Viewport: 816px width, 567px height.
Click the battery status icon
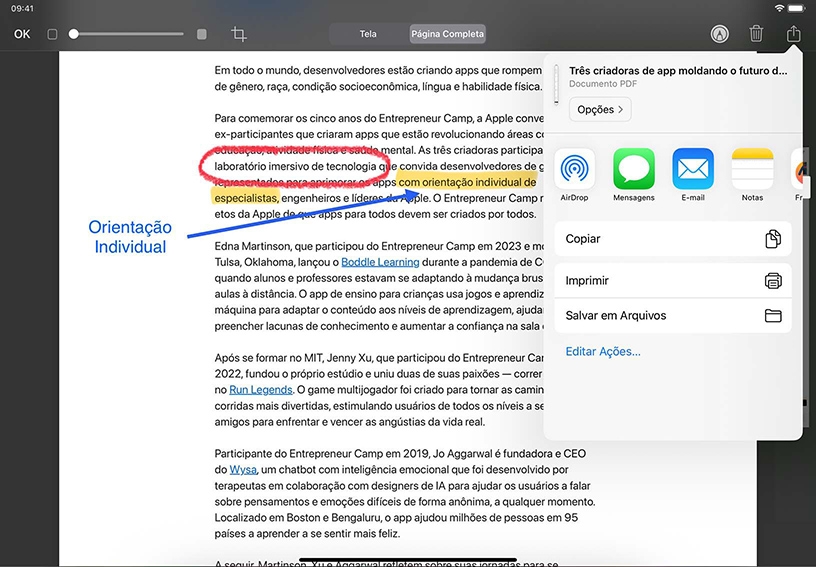pos(796,8)
